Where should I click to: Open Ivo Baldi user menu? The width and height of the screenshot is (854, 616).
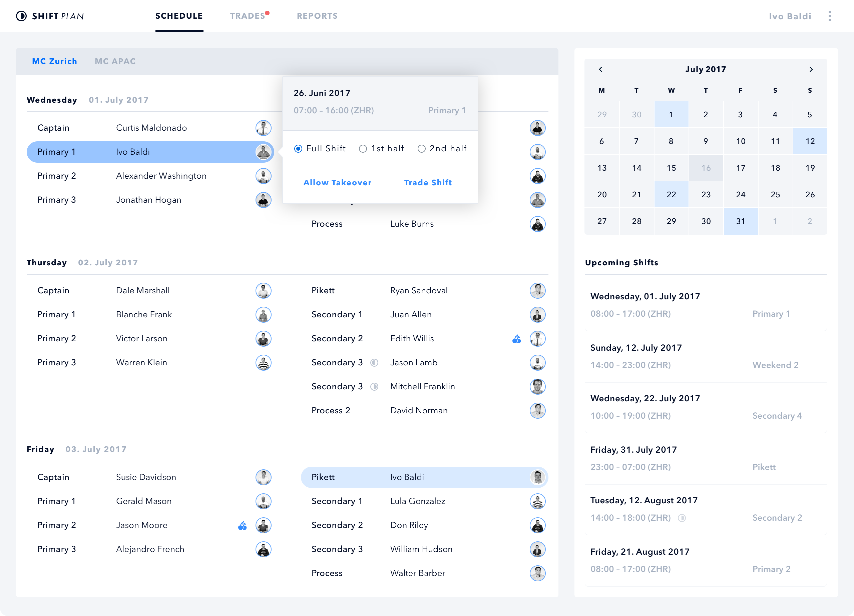tap(790, 16)
